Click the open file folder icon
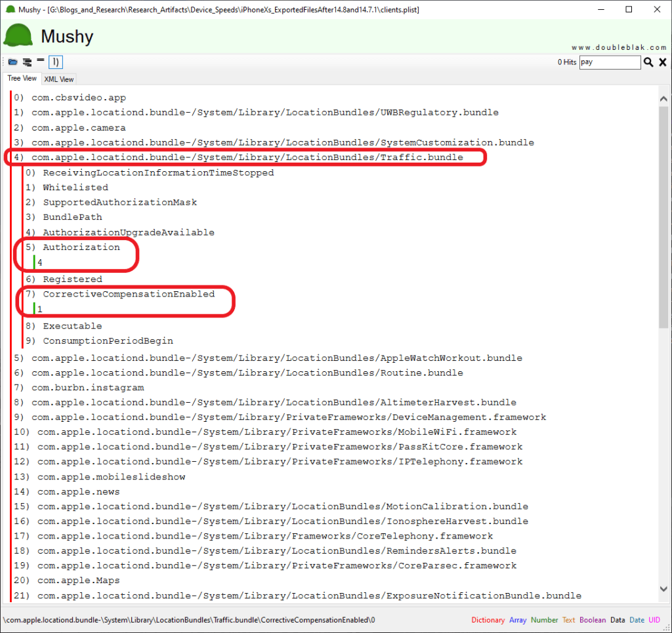The height and width of the screenshot is (633, 672). [12, 62]
